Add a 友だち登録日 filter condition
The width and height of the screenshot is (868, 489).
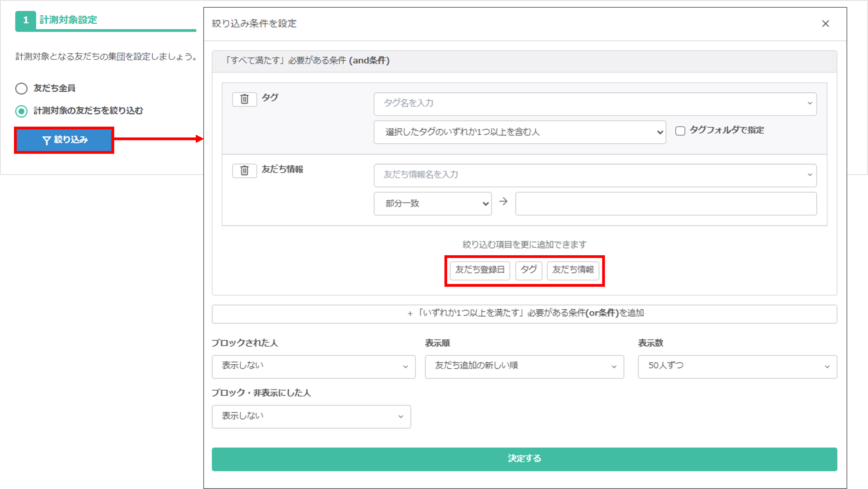479,270
